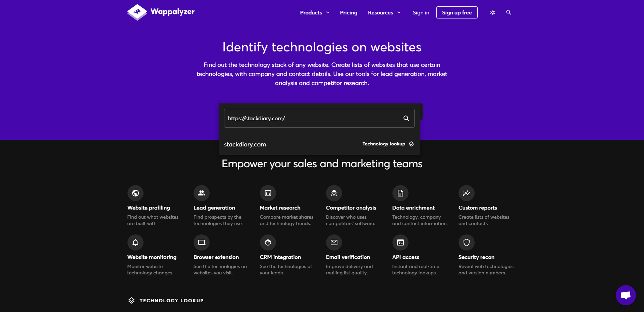Click the Wappalyzer logo icon

(137, 12)
